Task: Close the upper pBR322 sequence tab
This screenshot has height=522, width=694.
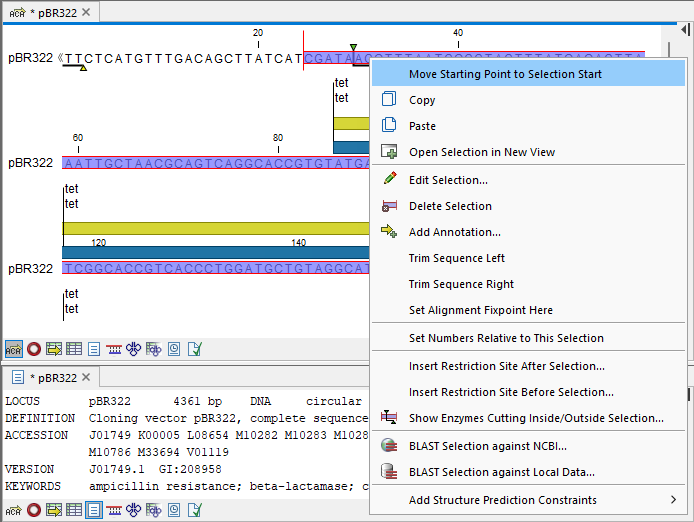Action: pyautogui.click(x=85, y=12)
